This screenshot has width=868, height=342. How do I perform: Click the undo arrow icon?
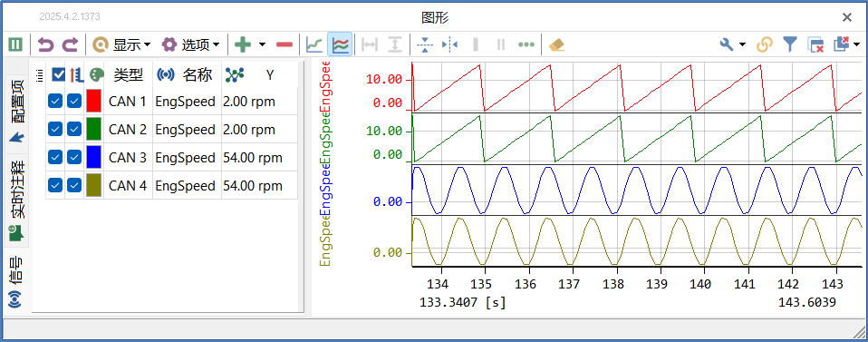click(44, 44)
